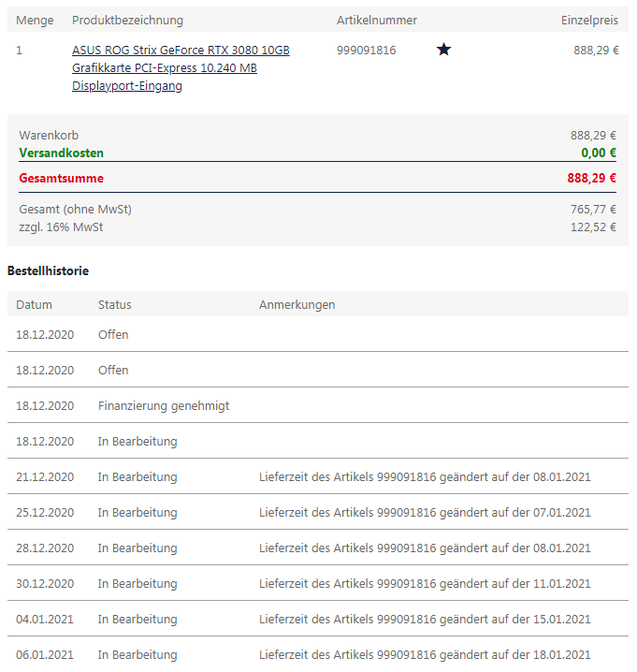
Task: Click the Anmerkungen column header
Action: coord(297,305)
